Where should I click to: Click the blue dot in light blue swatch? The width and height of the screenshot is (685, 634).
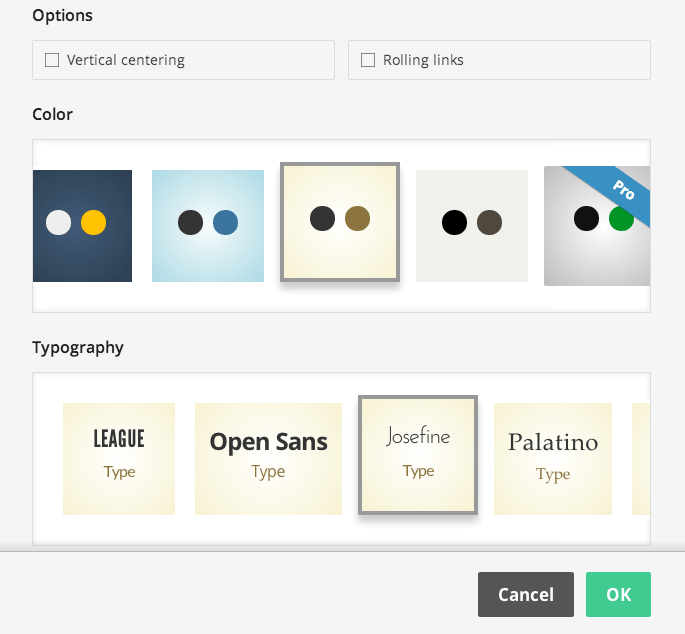(225, 222)
